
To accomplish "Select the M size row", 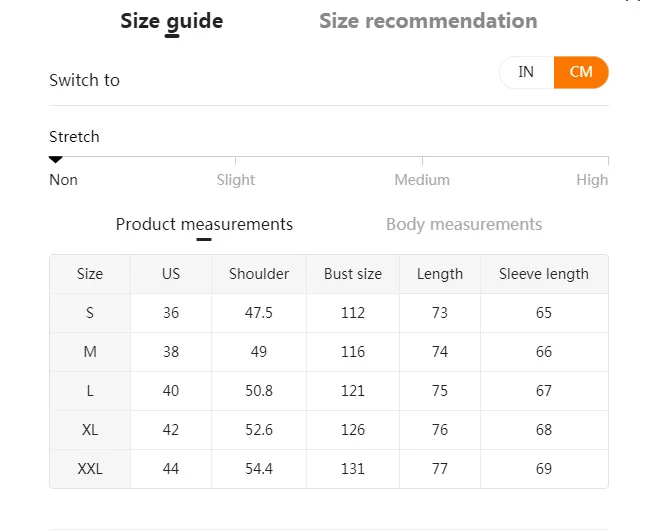I will click(x=90, y=352).
